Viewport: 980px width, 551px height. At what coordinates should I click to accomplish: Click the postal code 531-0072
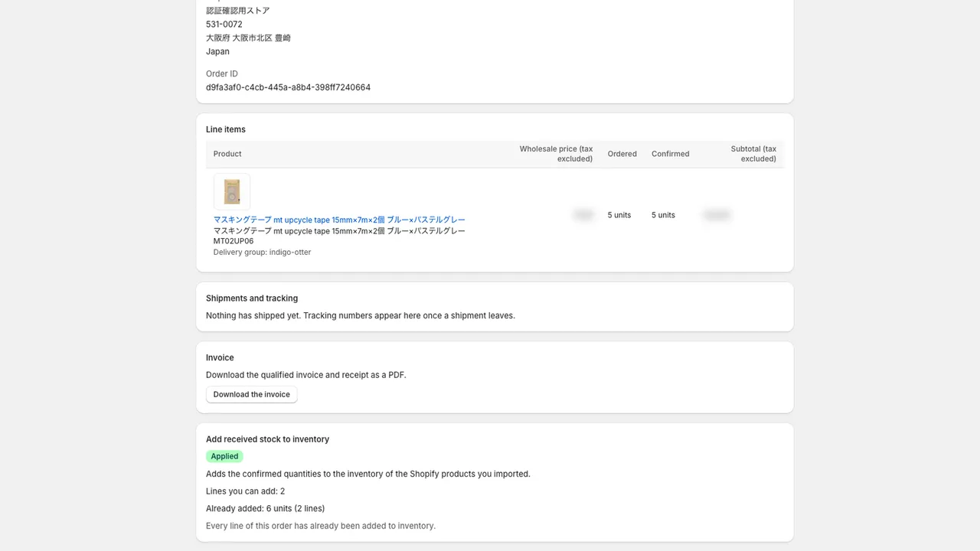click(x=224, y=24)
